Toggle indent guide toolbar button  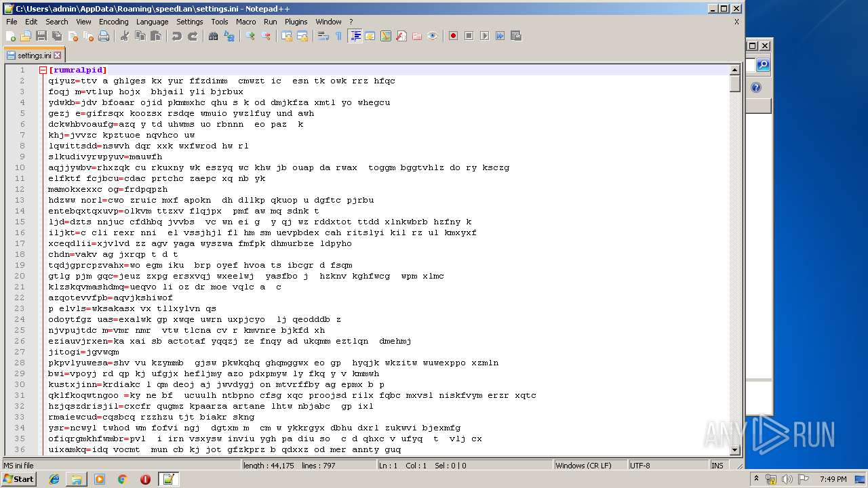(x=355, y=36)
